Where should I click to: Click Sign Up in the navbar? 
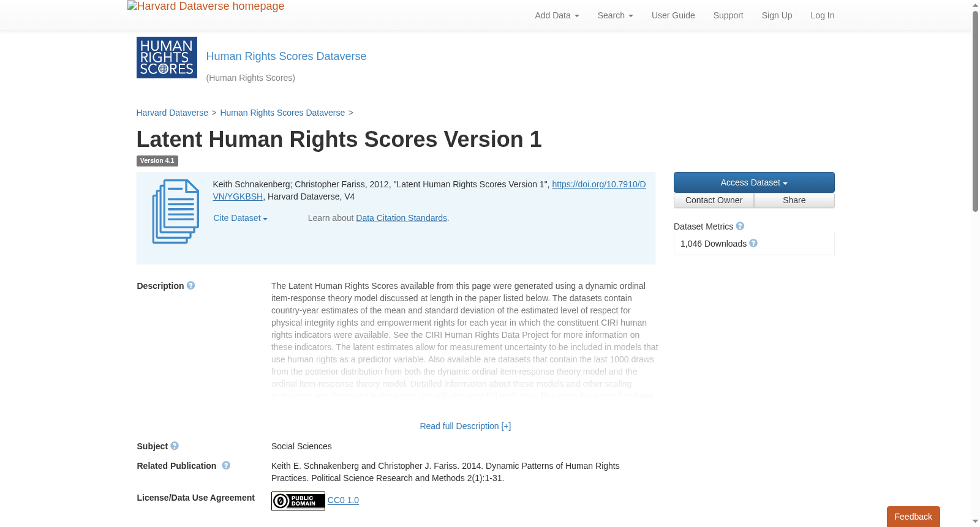[777, 15]
